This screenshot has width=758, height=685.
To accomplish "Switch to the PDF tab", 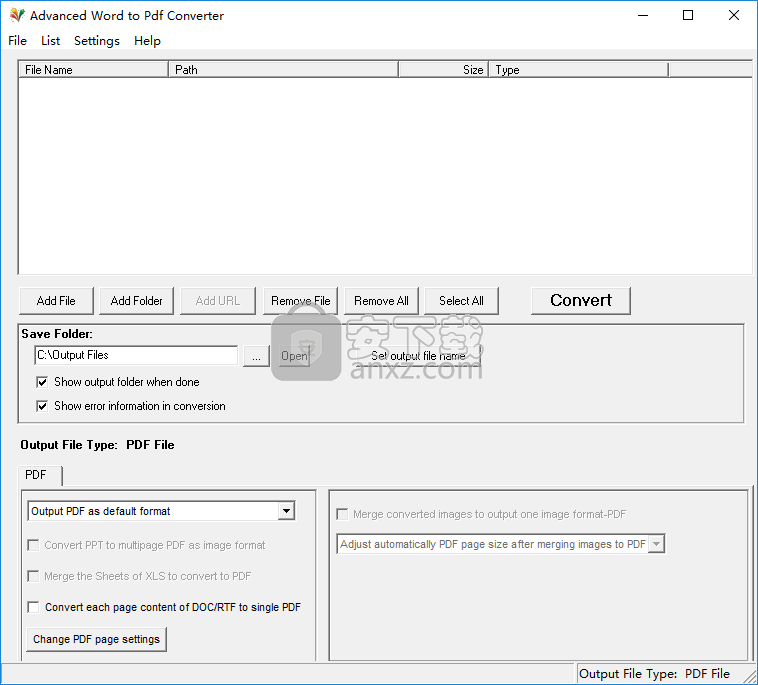I will click(x=40, y=475).
